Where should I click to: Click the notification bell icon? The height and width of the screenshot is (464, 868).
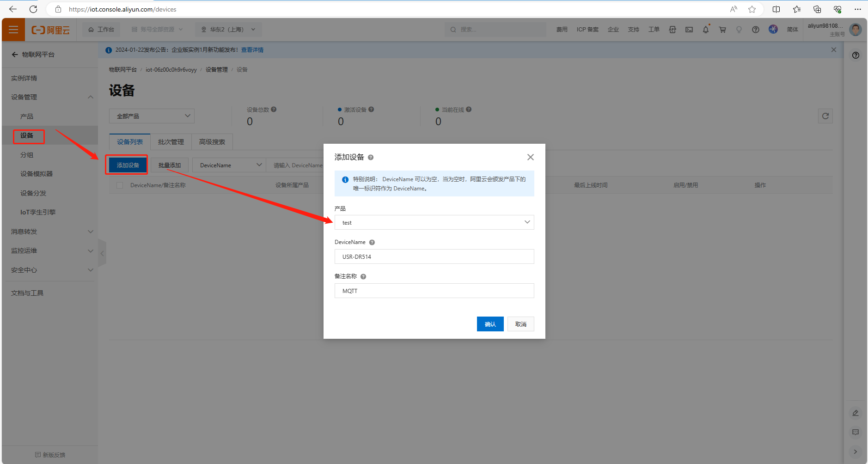click(x=705, y=30)
